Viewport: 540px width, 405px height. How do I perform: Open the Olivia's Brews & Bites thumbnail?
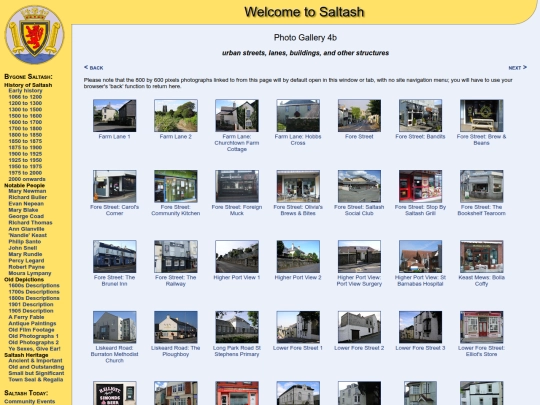coord(298,186)
